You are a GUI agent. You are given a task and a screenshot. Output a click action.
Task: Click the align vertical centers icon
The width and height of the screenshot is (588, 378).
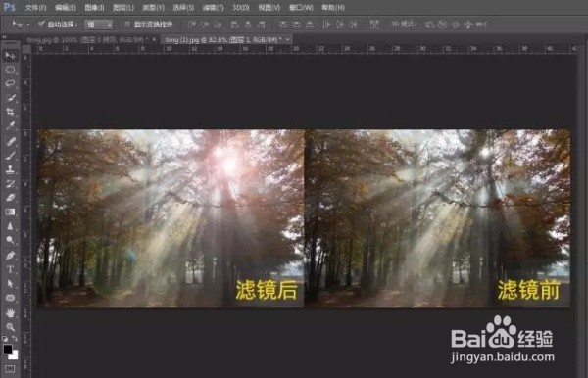205,24
